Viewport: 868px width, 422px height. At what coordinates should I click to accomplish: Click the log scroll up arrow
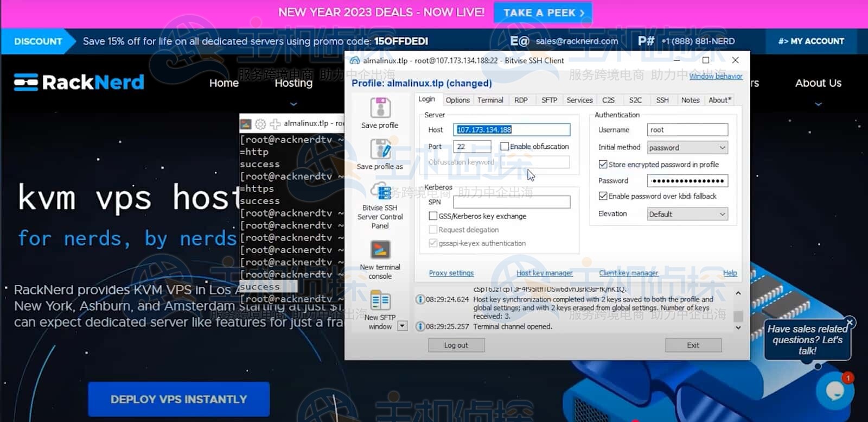[738, 293]
